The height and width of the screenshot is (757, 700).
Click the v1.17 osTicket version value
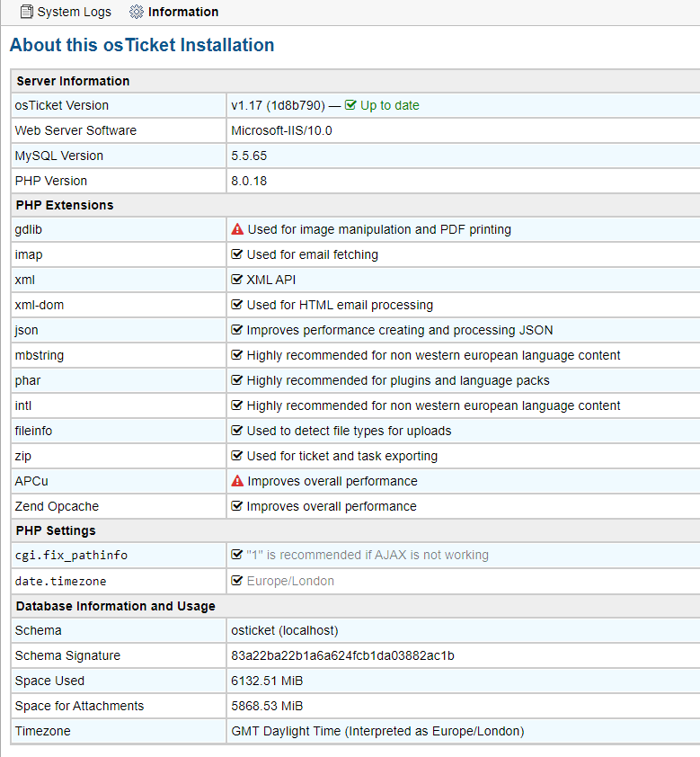pos(277,105)
